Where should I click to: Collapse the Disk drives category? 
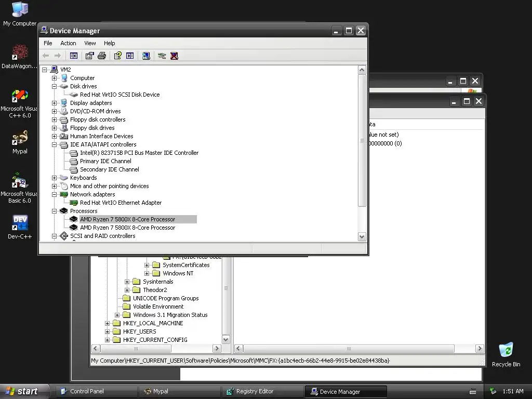point(54,86)
